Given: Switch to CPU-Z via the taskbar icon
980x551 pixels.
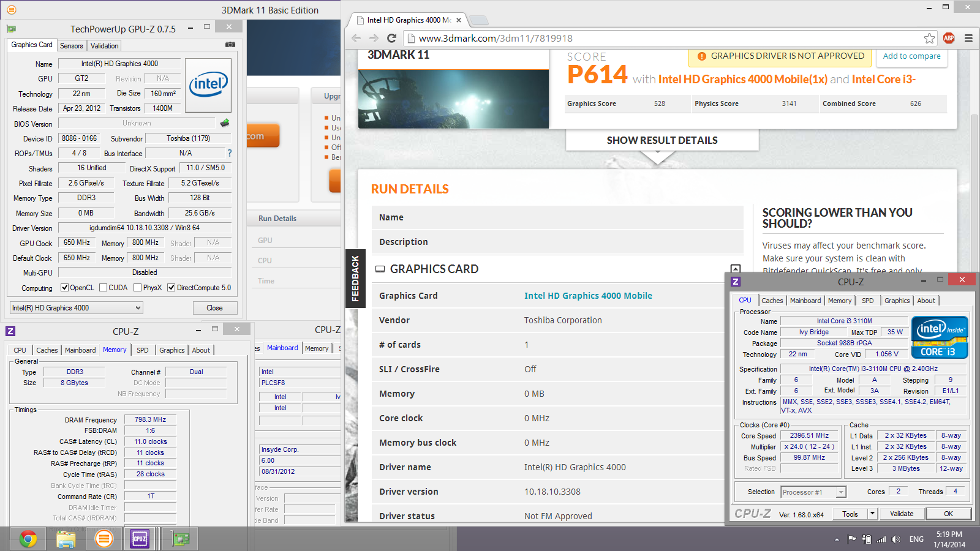Looking at the screenshot, I should 140,539.
